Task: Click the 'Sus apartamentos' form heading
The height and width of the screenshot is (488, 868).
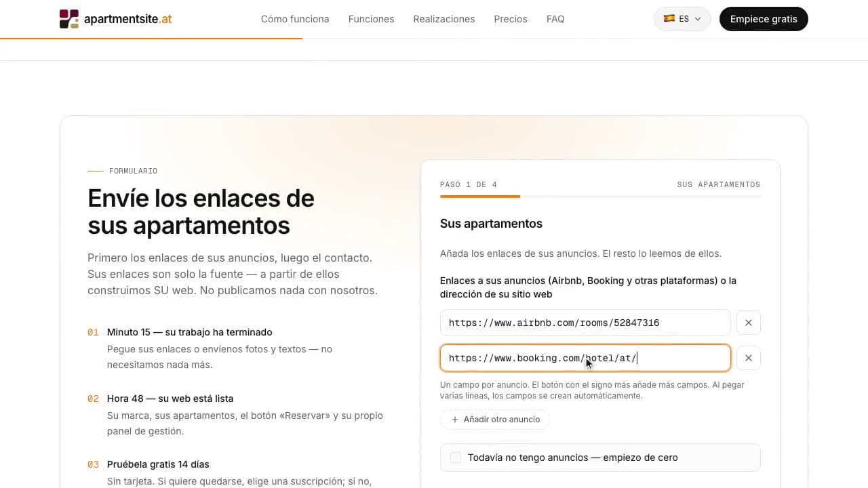Action: 491,224
